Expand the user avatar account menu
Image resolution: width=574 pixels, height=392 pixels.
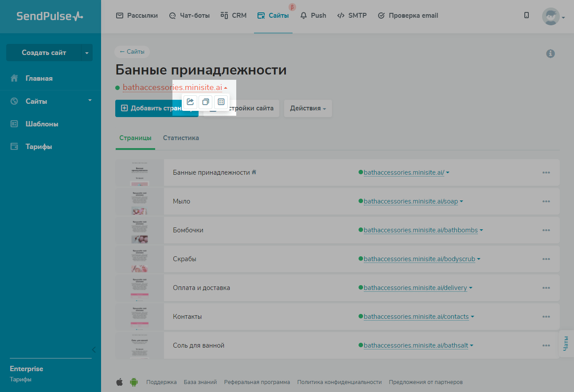click(x=553, y=16)
